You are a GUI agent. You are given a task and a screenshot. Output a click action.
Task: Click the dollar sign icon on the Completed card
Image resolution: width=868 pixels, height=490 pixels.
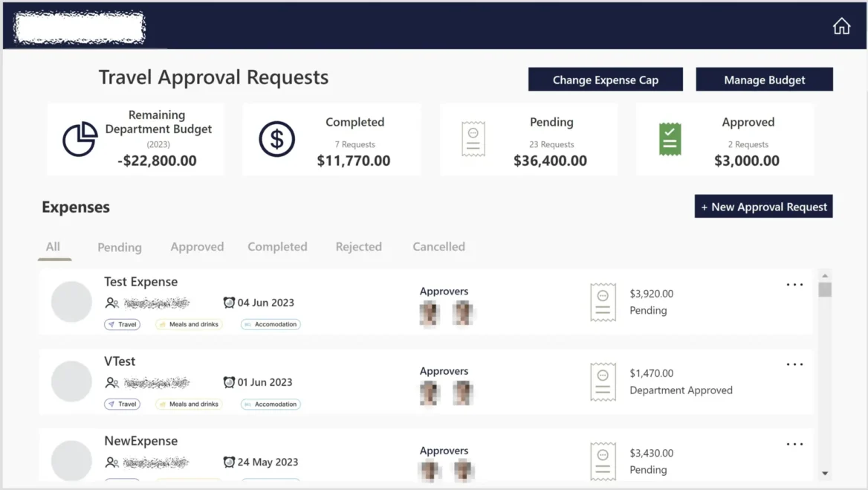(x=275, y=139)
